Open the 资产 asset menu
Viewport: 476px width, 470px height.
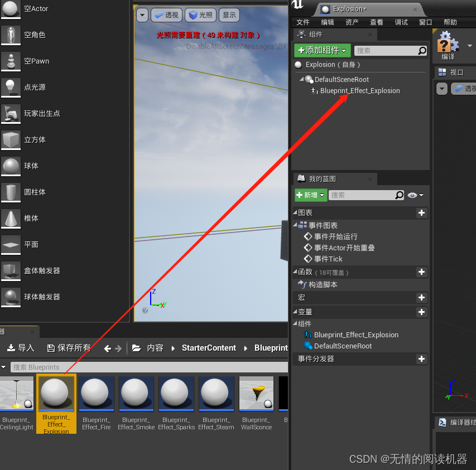tap(352, 22)
